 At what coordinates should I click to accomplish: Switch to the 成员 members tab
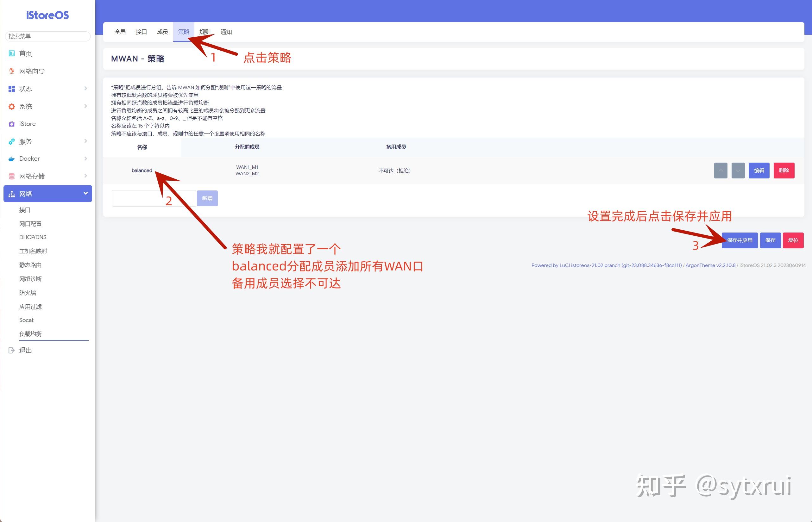(162, 32)
